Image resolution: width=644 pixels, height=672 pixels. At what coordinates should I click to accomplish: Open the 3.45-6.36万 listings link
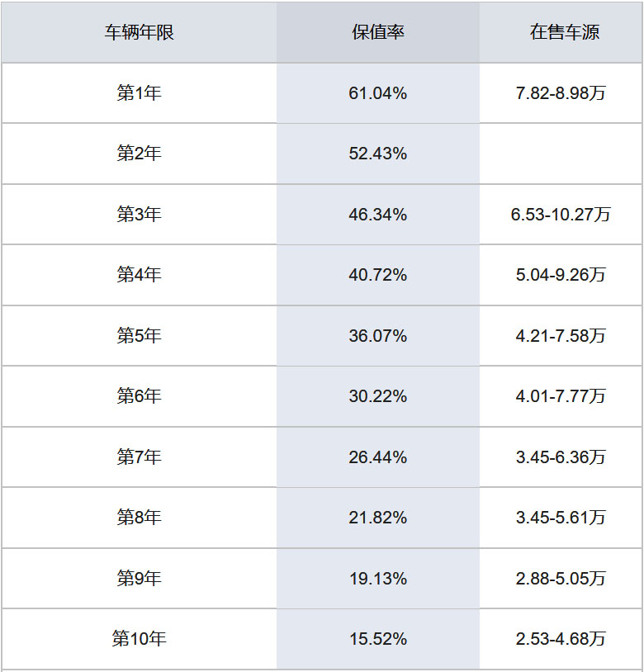click(561, 457)
